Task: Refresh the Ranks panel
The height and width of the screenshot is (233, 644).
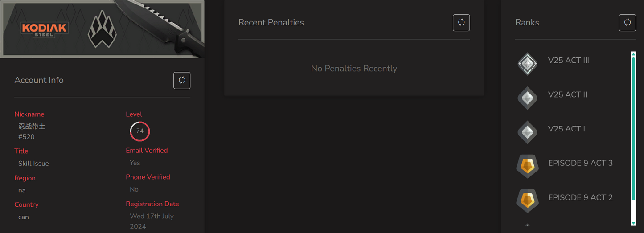Action: click(627, 22)
